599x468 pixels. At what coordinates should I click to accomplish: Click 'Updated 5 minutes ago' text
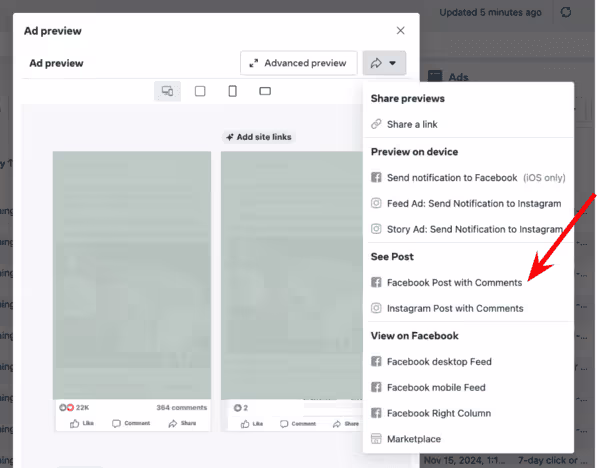click(490, 13)
